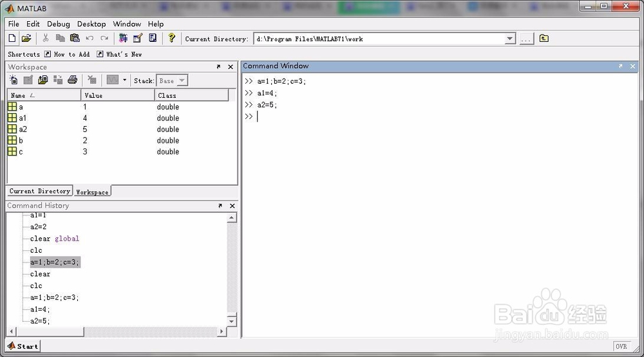This screenshot has height=357, width=644.
Task: Close the Command History panel
Action: 232,206
